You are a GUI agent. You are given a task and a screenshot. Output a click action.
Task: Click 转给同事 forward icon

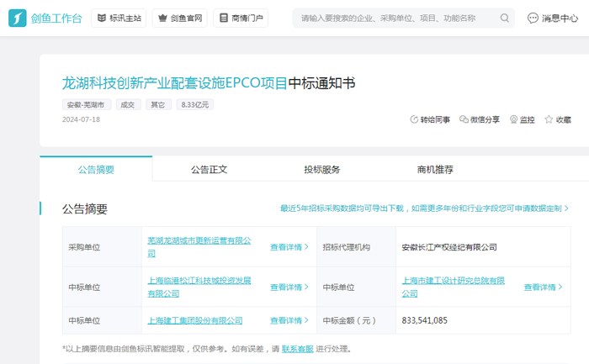(414, 119)
